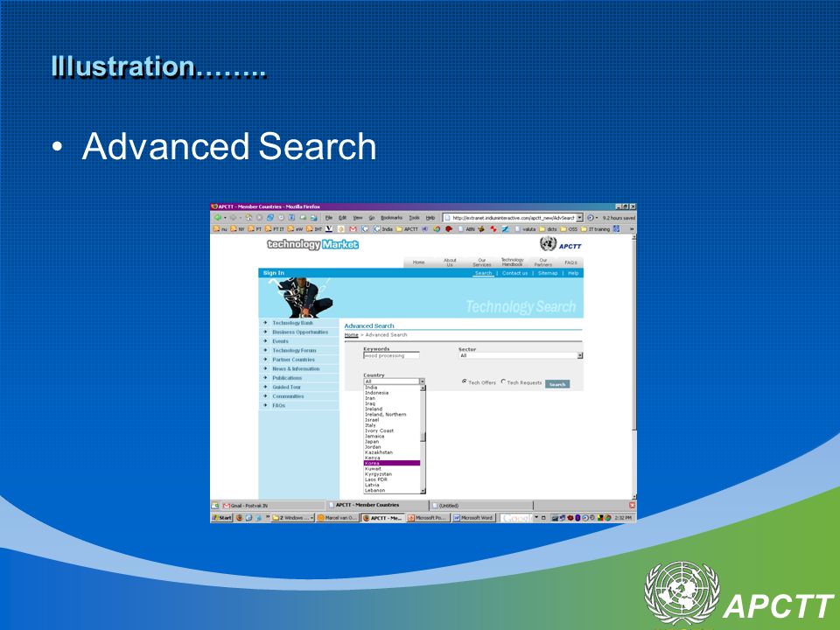Open the Technology Handbook navigation tab

point(512,262)
